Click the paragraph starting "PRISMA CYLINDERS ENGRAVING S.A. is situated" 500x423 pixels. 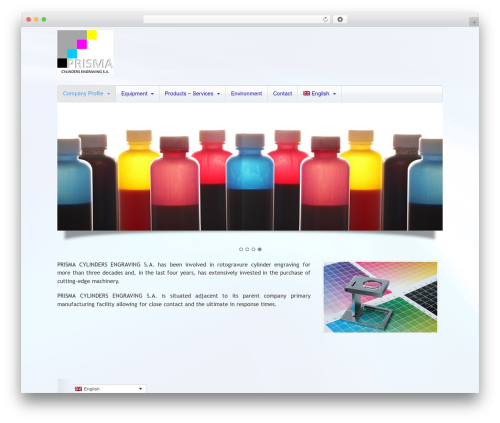(x=184, y=300)
